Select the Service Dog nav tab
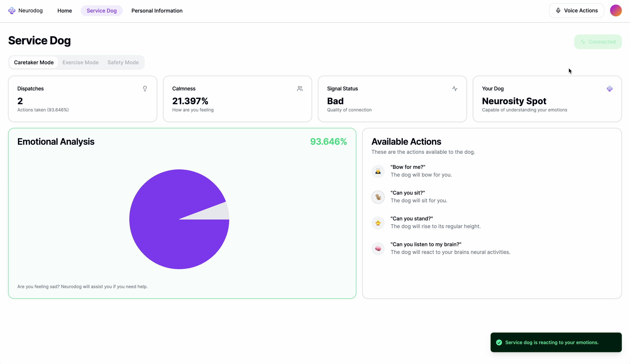Image resolution: width=630 pixels, height=364 pixels. [x=102, y=11]
